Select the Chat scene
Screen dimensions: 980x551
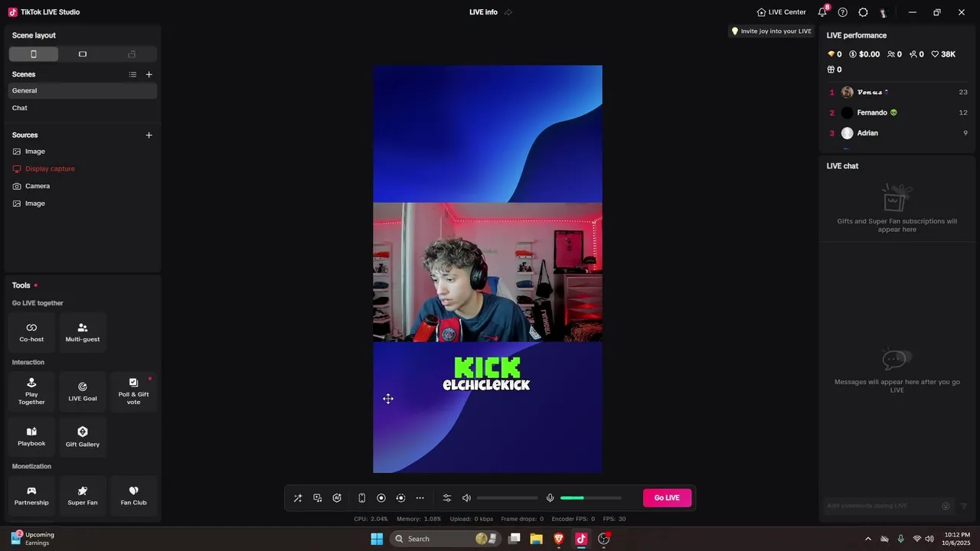[83, 108]
